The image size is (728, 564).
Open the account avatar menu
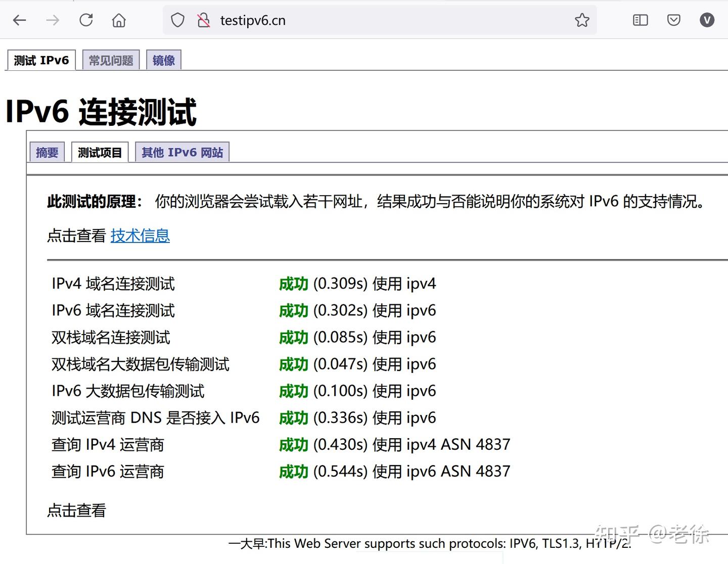706,20
